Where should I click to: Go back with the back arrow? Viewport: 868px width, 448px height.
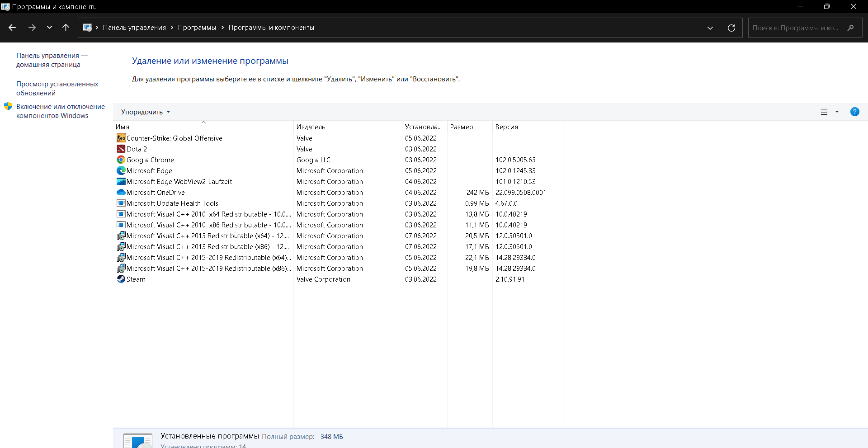pos(12,28)
